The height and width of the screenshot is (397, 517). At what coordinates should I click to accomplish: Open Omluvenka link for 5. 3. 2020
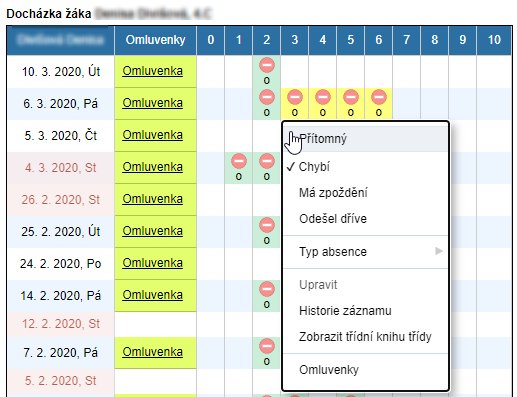[x=153, y=135]
